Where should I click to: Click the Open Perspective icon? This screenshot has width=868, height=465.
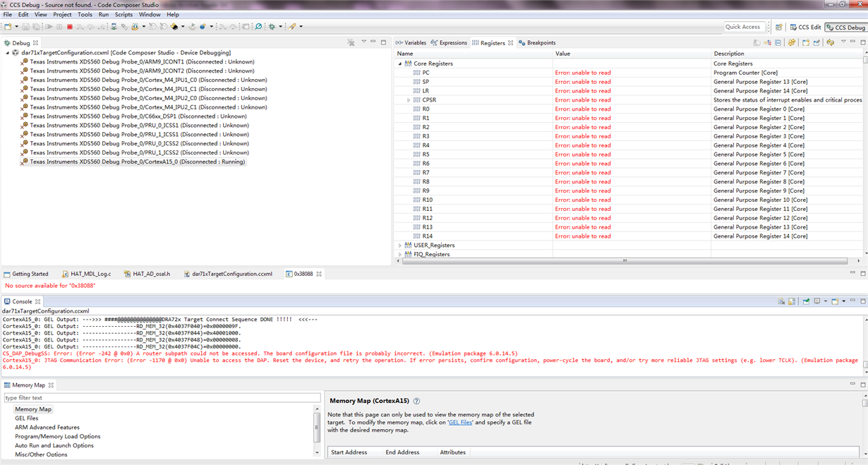[x=779, y=27]
